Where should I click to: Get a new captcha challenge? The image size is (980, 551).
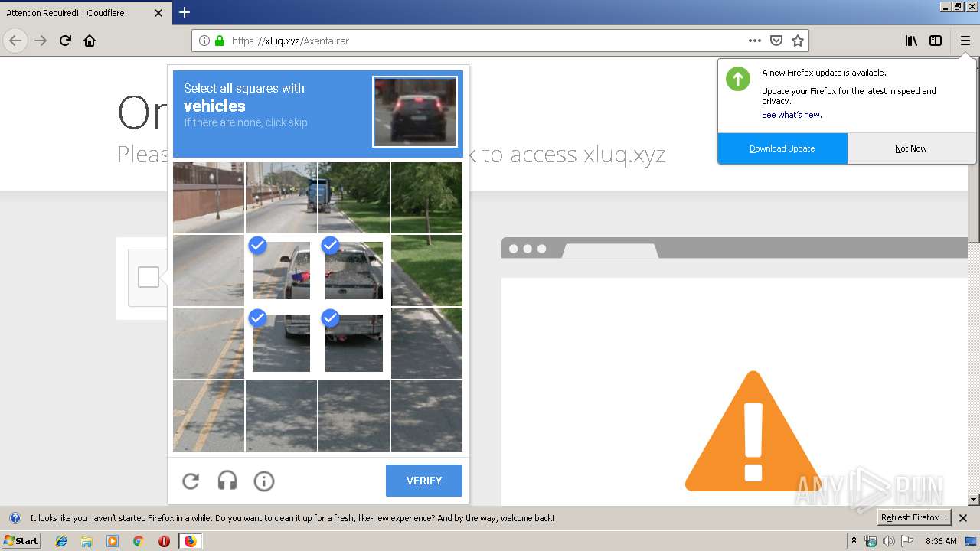(x=191, y=481)
